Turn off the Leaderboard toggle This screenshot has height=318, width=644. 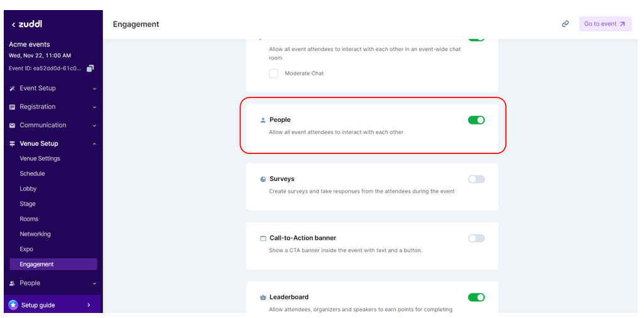tap(476, 297)
